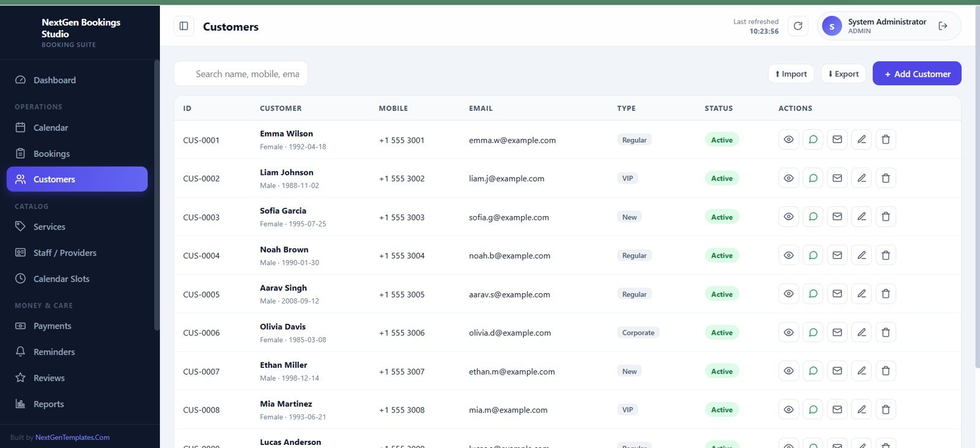Edit Ethan Miller with pencil icon
This screenshot has height=448, width=980.
[x=861, y=371]
